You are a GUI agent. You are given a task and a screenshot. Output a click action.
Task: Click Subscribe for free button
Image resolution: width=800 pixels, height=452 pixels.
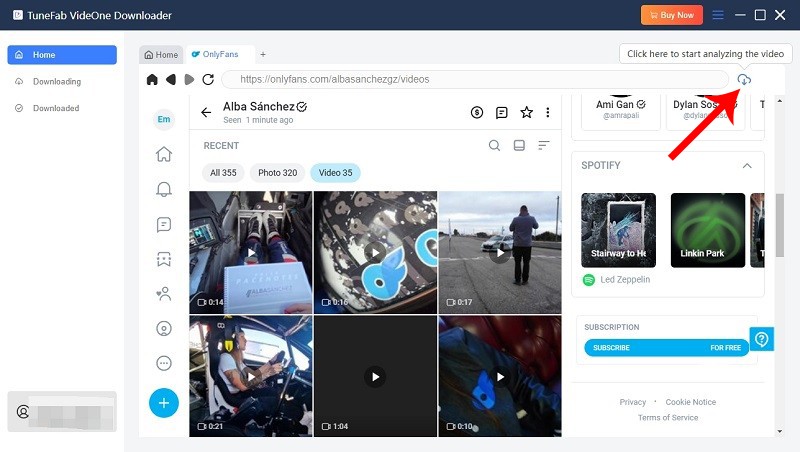click(666, 347)
